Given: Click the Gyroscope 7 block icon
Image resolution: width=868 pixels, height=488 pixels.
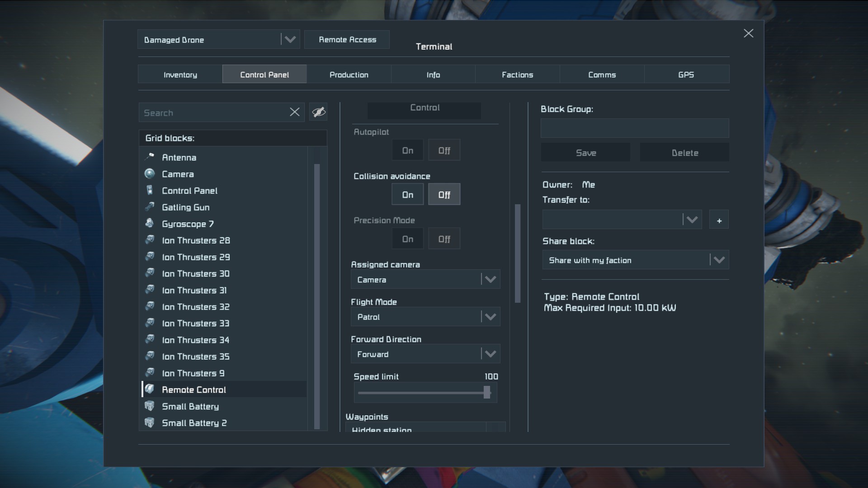Looking at the screenshot, I should 150,223.
